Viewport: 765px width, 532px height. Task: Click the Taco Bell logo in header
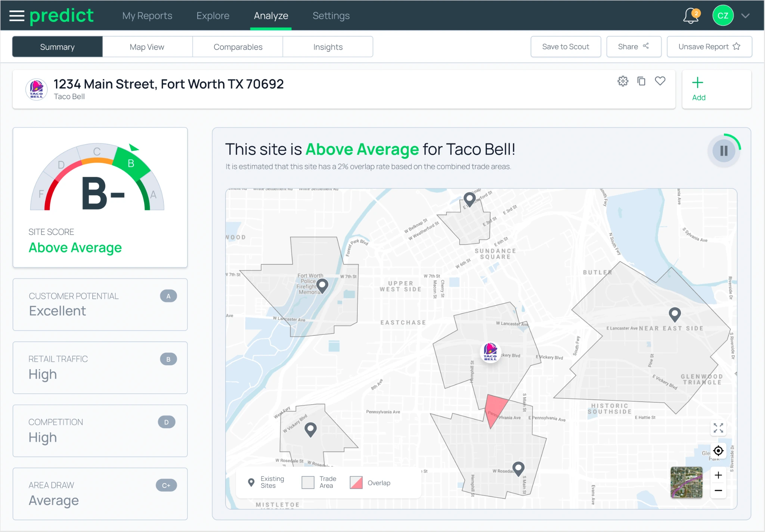click(x=36, y=89)
